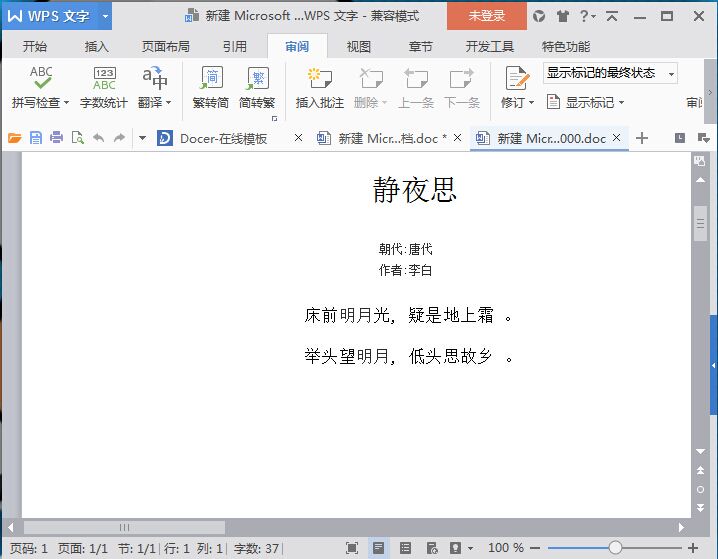Viewport: 718px width, 559px height.
Task: Toggle full screen view in status bar
Action: 352,548
